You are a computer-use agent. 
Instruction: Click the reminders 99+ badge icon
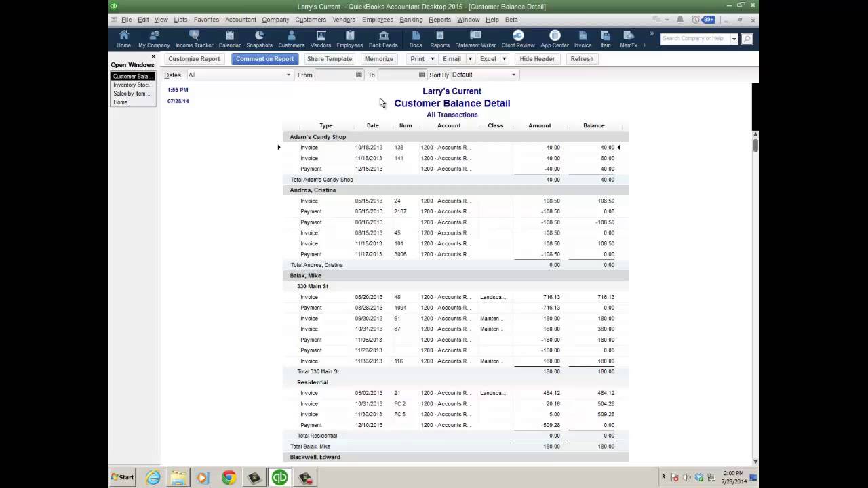click(x=708, y=20)
